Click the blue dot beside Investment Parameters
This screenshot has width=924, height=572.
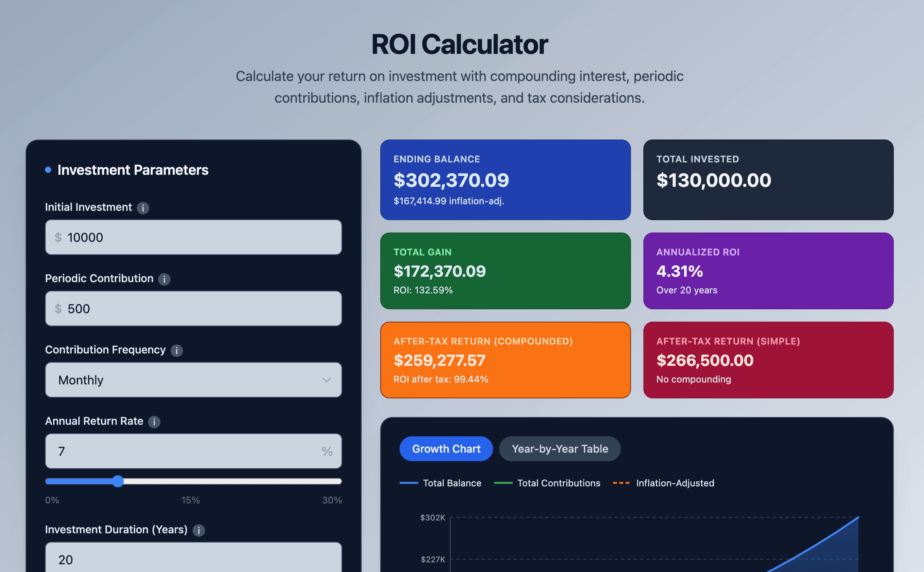(x=48, y=169)
